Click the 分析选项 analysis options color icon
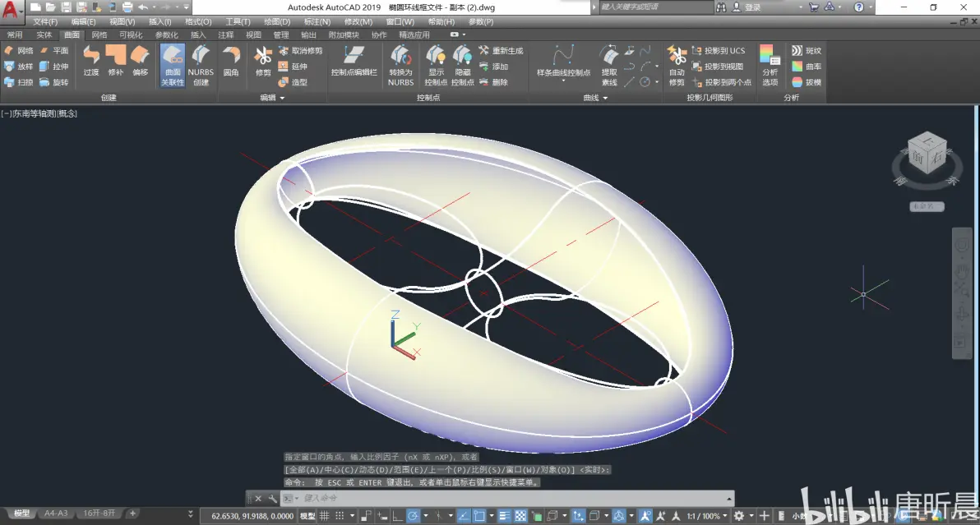Screen dimensions: 980x525 click(x=770, y=65)
